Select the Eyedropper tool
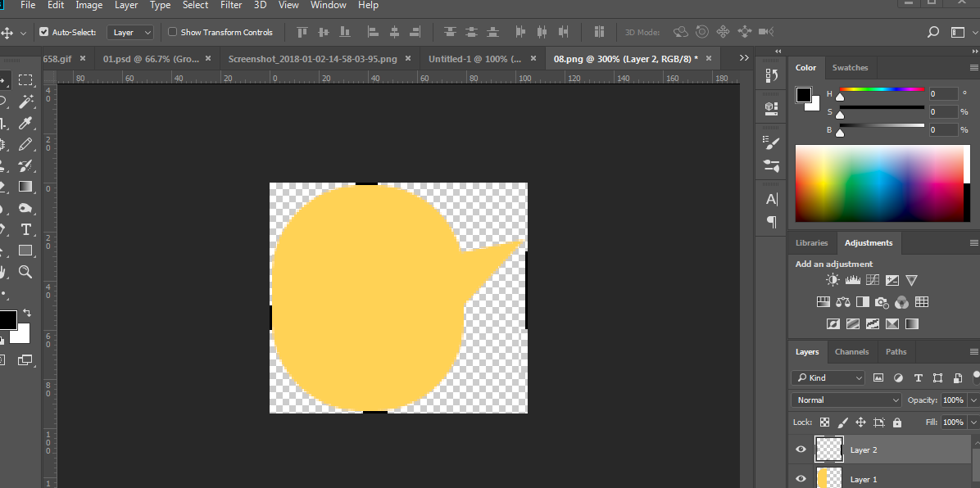The image size is (980, 488). [25, 123]
